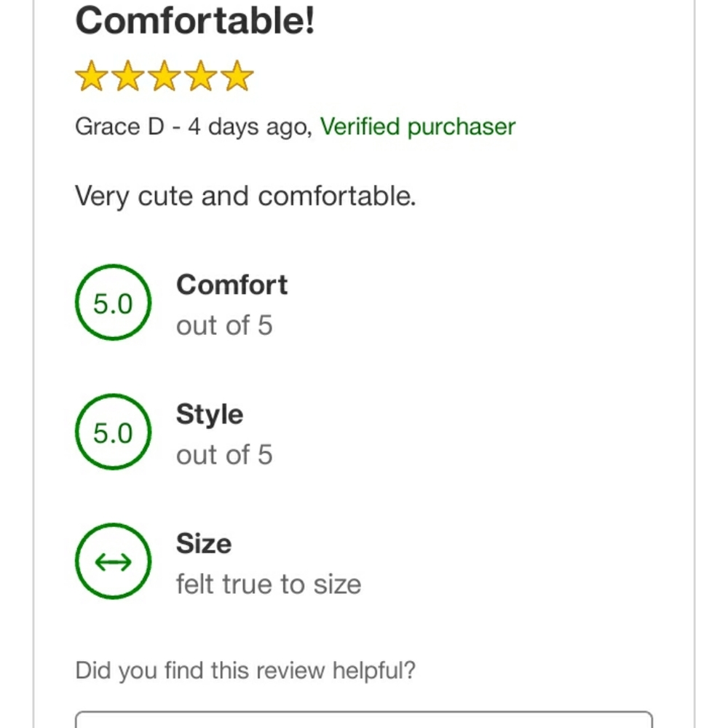
Task: Click 'Did you find this review helpful?' text
Action: point(245,671)
